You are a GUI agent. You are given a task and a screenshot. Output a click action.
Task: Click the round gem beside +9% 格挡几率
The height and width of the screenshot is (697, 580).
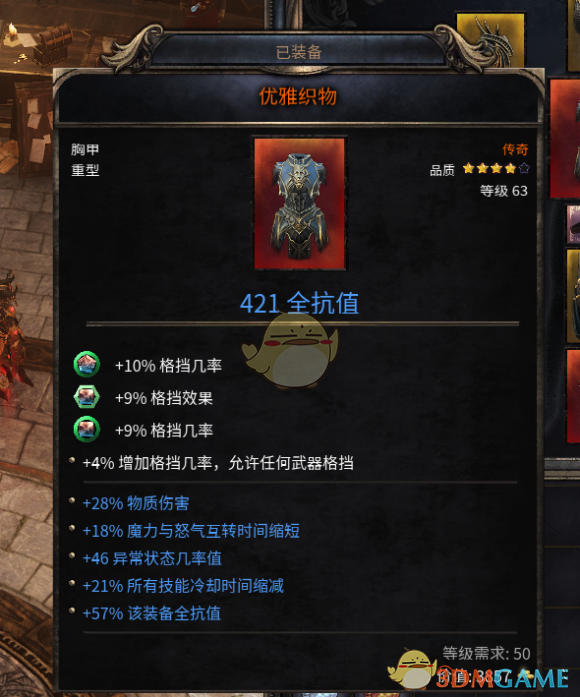pyautogui.click(x=87, y=429)
